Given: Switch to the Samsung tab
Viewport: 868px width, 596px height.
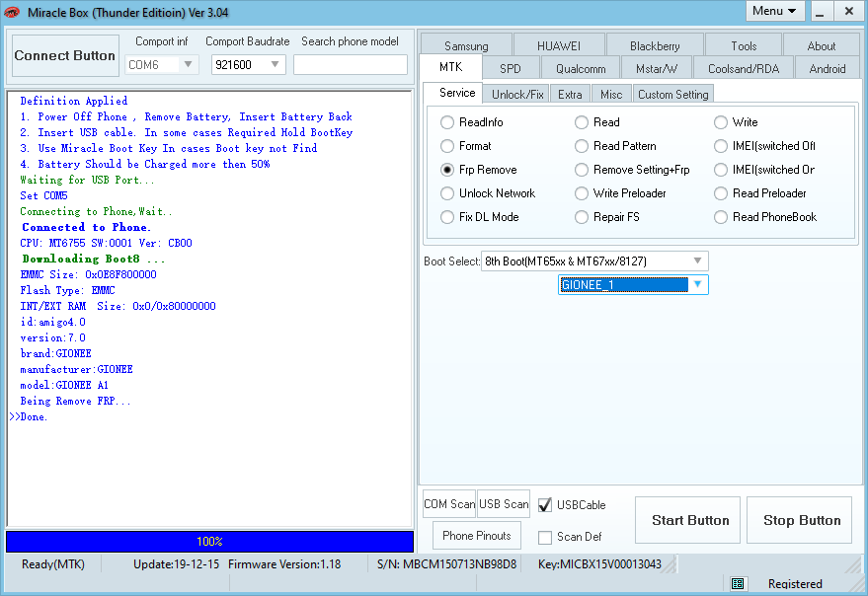Looking at the screenshot, I should pos(466,46).
